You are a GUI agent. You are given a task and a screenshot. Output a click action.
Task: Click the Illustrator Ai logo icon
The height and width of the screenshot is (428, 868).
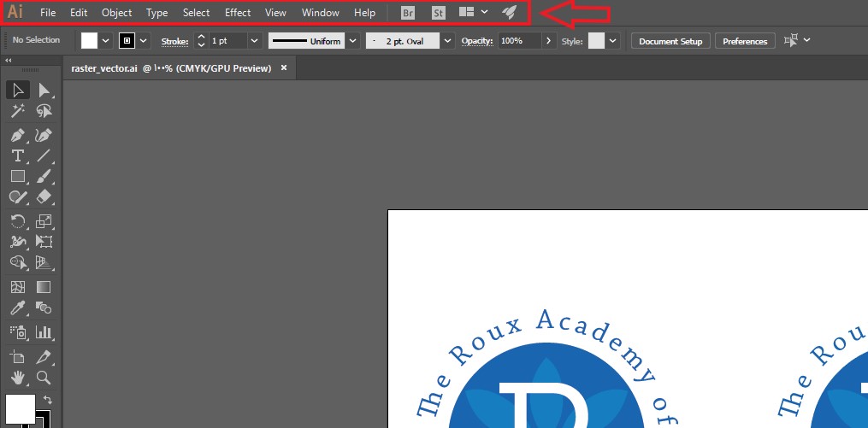(15, 11)
